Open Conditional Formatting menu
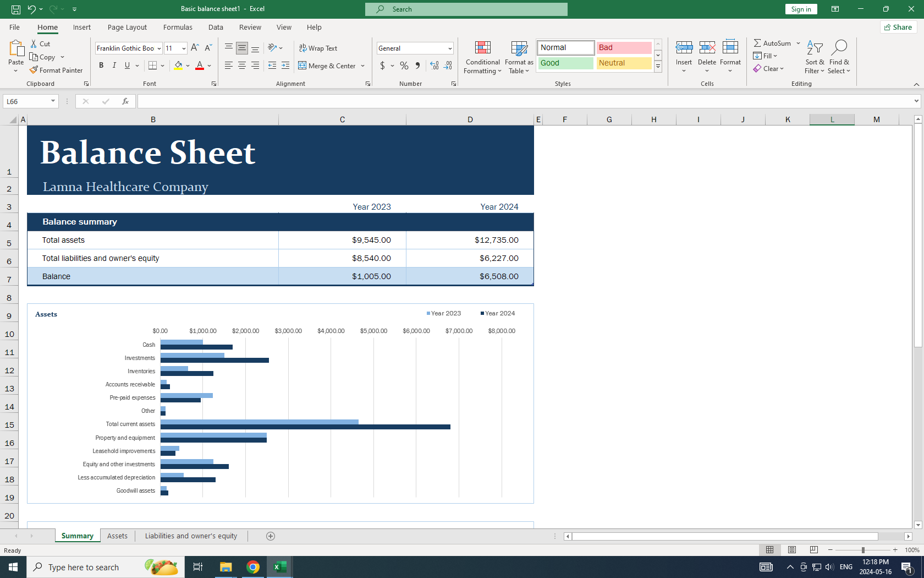The image size is (924, 578). coord(482,57)
